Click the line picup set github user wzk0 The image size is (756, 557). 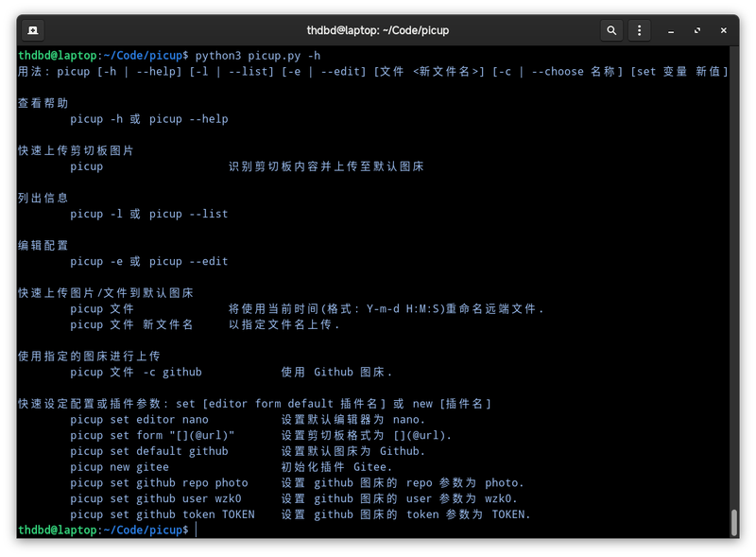pyautogui.click(x=156, y=498)
